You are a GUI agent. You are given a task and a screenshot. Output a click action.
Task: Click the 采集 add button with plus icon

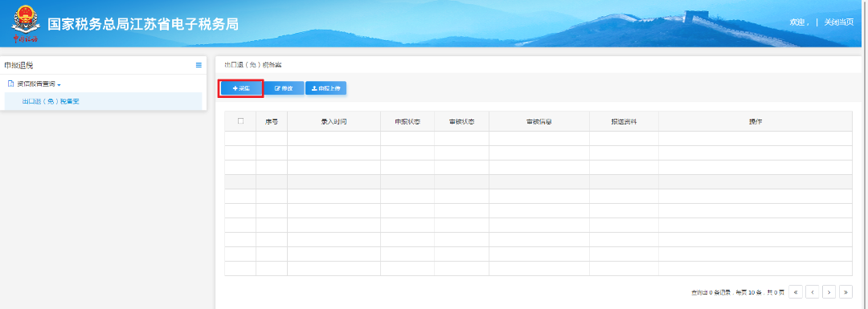coord(241,88)
